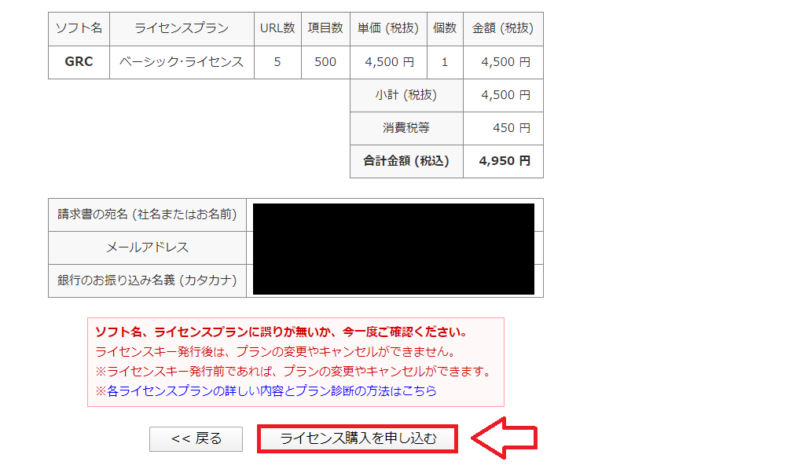The width and height of the screenshot is (800, 473).
Task: Click the 金額 (税抜) column header
Action: (503, 29)
